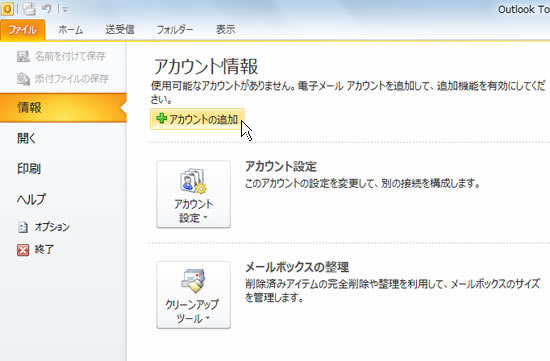Image resolution: width=550 pixels, height=361 pixels.
Task: Click the Outlook application icon
Action: [x=7, y=9]
